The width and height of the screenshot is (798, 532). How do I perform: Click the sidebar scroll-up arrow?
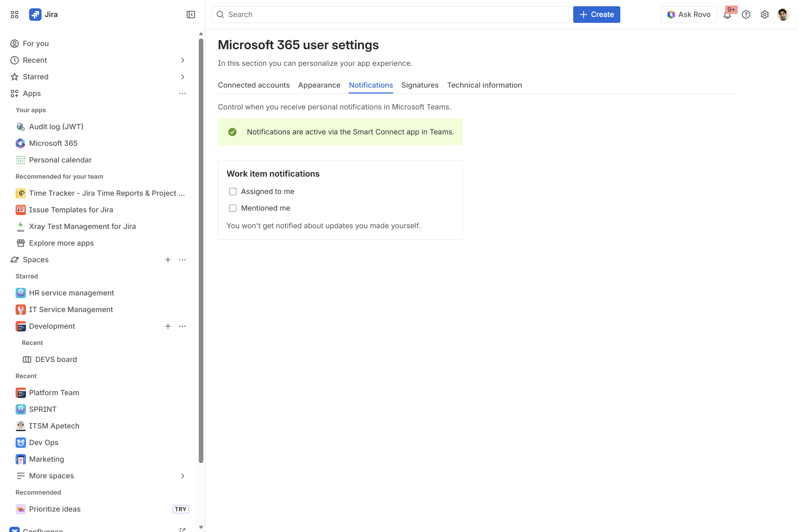point(201,34)
